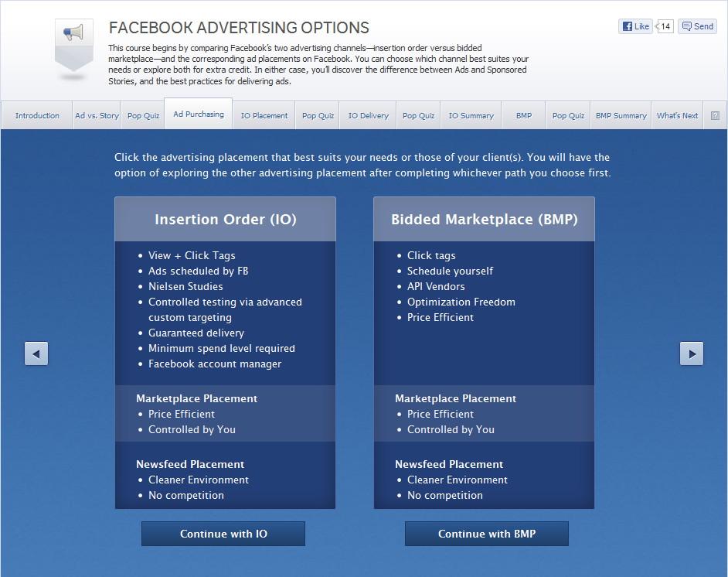728x577 pixels.
Task: Click the 'Schedule yourself' bullet
Action: 450,271
